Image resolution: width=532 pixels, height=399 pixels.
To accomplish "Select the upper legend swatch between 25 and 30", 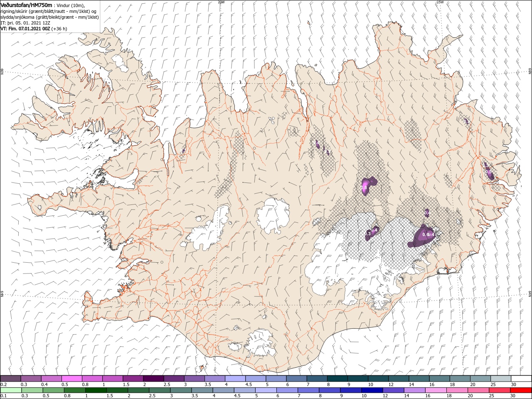I will click(x=501, y=379).
